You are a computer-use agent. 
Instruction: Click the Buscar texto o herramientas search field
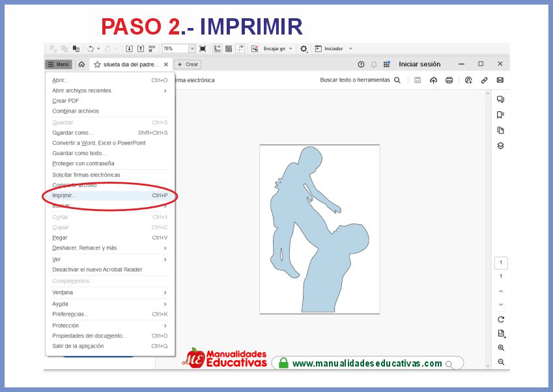click(360, 80)
